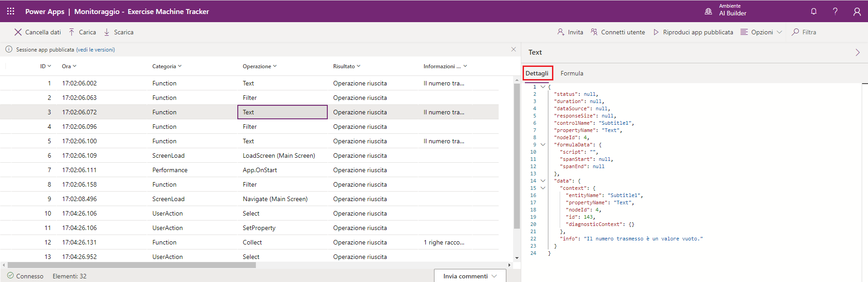Image resolution: width=868 pixels, height=282 pixels.
Task: Select the App.OnStart operation cell
Action: point(283,170)
